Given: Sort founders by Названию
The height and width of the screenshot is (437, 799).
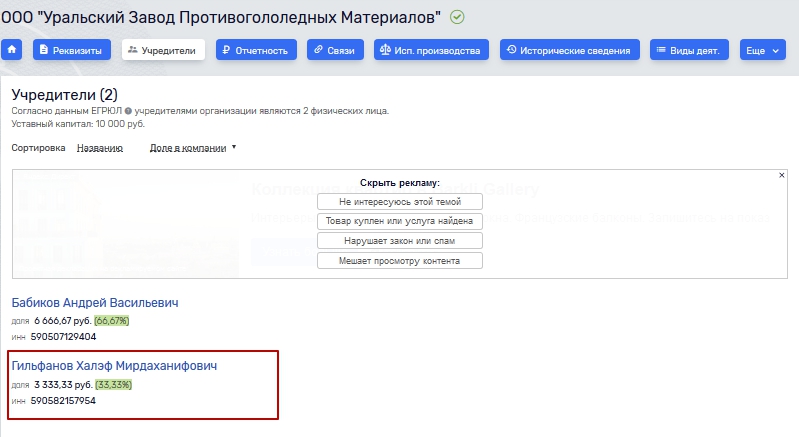Looking at the screenshot, I should tap(100, 148).
